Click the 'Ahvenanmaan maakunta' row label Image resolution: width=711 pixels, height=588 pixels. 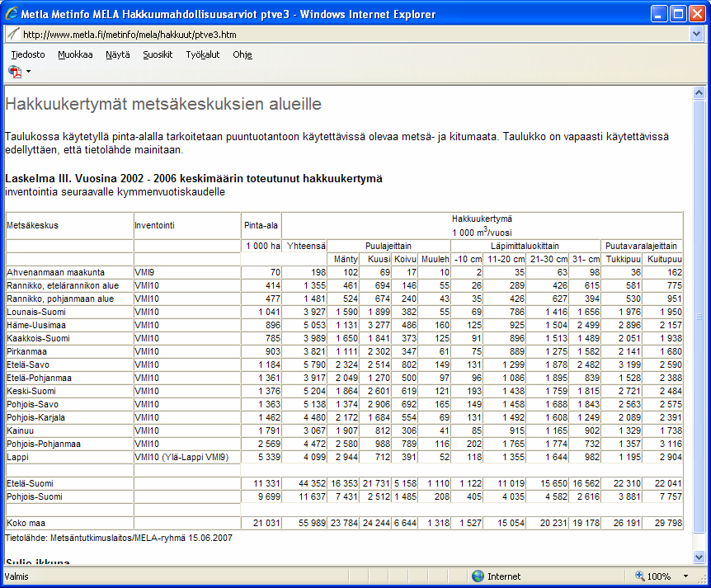pos(56,272)
